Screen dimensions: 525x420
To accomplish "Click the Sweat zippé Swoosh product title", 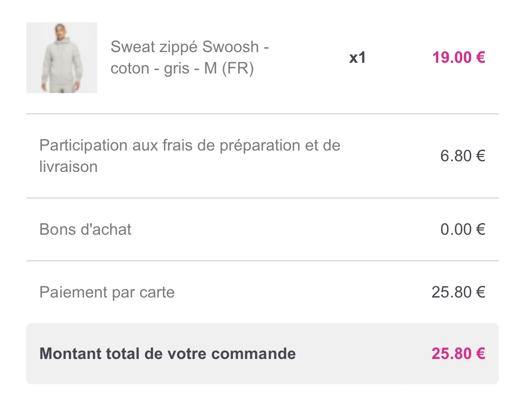I will click(190, 57).
